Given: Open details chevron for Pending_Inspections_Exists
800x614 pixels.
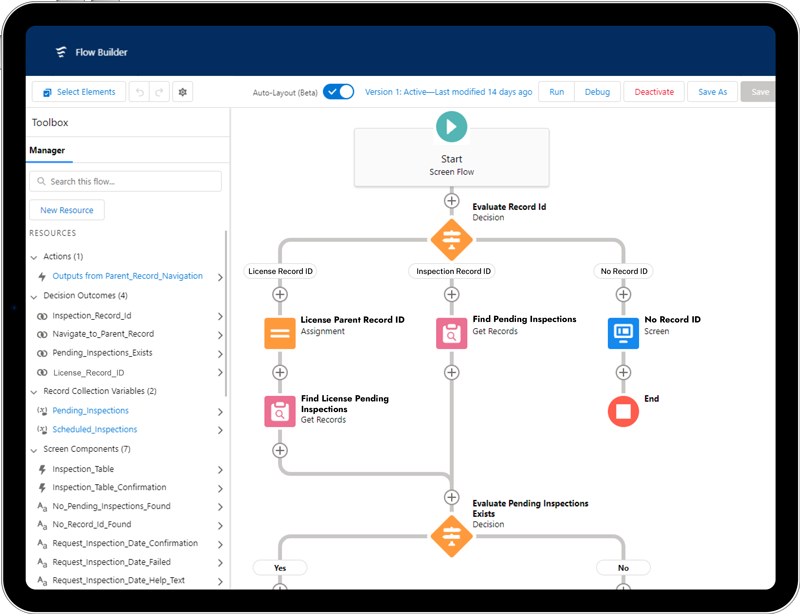Looking at the screenshot, I should point(220,354).
